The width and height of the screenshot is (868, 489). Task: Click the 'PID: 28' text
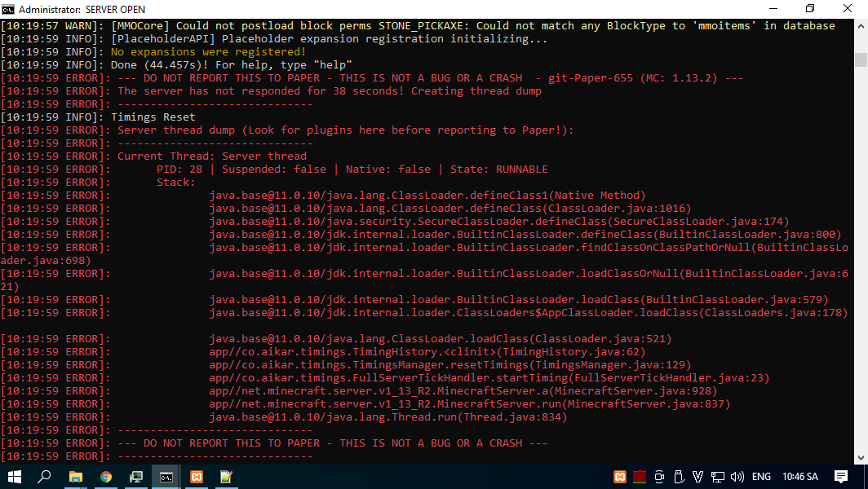179,170
